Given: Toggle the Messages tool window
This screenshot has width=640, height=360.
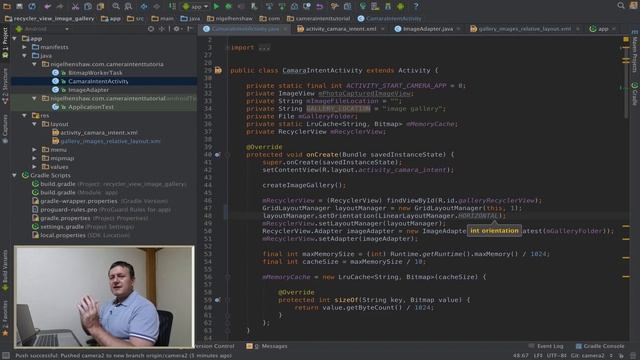Looking at the screenshot, I should point(267,346).
